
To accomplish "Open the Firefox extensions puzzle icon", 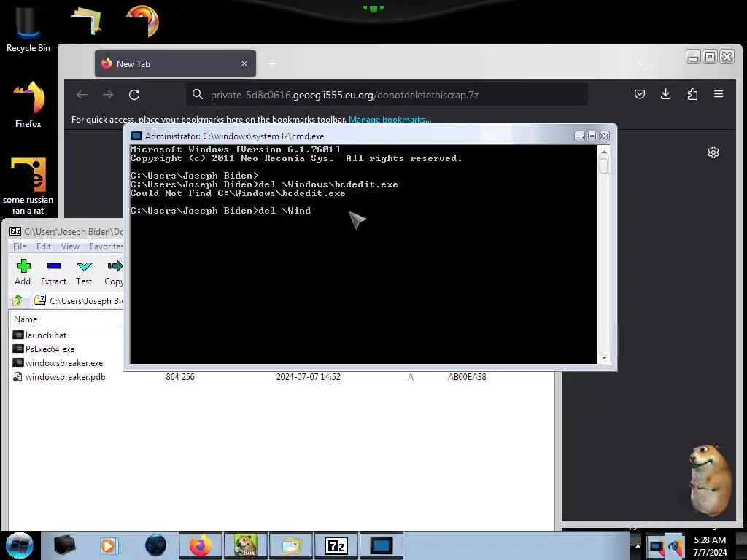I will tap(692, 94).
